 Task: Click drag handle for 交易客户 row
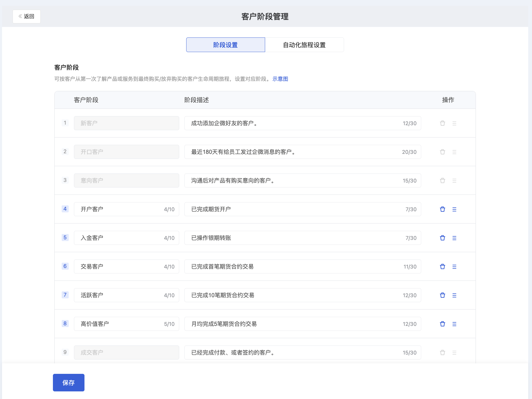[454, 267]
